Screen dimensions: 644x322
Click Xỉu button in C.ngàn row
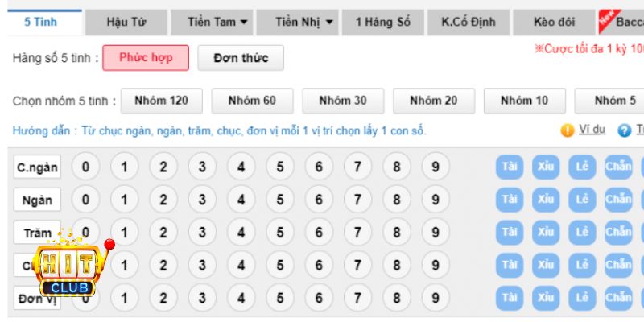(x=546, y=166)
